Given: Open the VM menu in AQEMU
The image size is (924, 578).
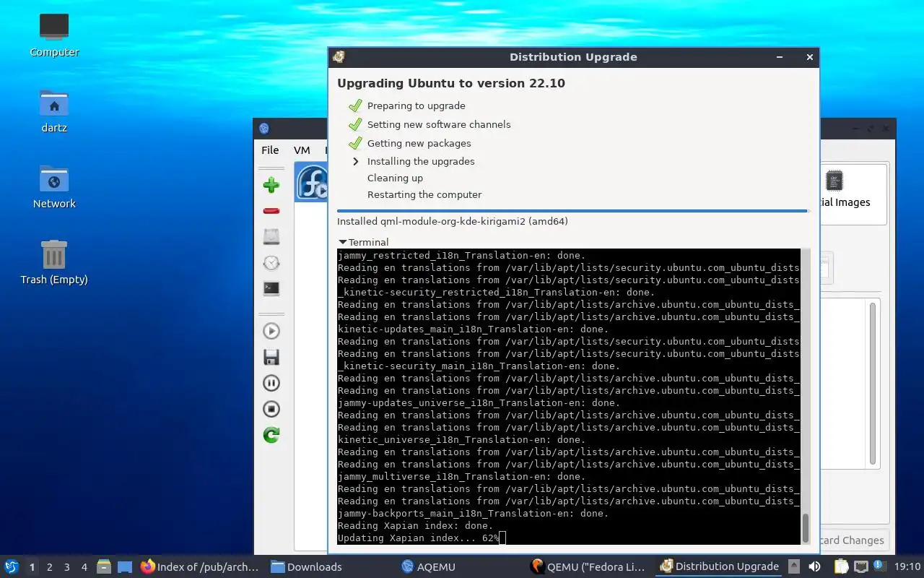Looking at the screenshot, I should pos(302,150).
